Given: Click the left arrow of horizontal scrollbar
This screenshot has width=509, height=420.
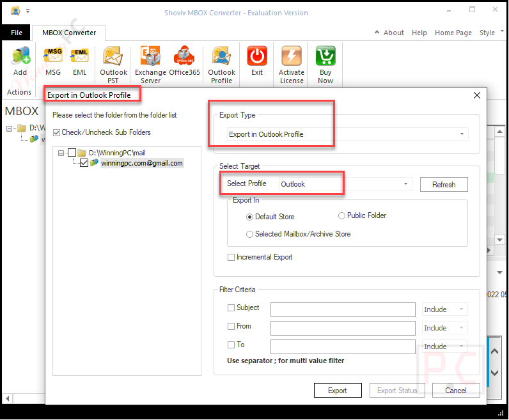Looking at the screenshot, I should (7, 398).
